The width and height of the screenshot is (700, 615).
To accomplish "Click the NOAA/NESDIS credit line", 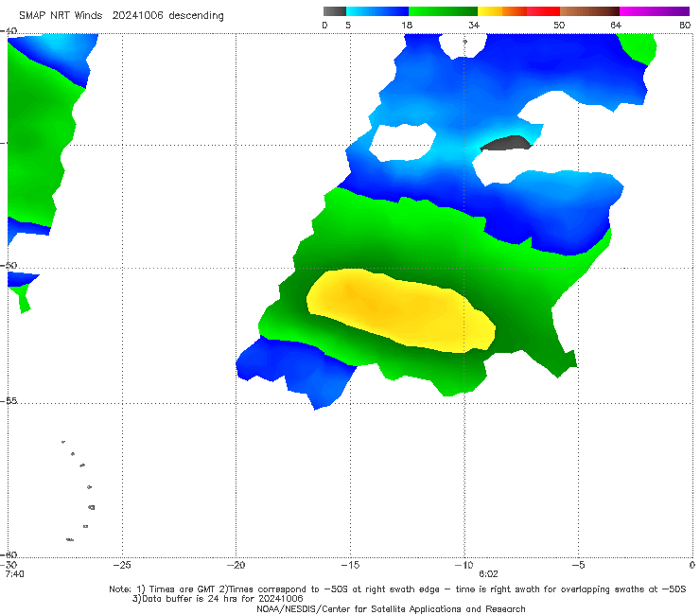I will click(391, 608).
